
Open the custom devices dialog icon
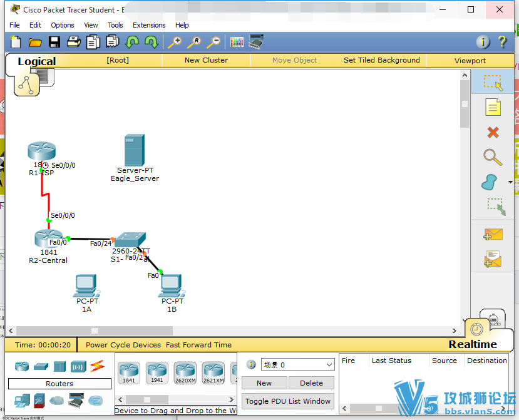pyautogui.click(x=256, y=42)
